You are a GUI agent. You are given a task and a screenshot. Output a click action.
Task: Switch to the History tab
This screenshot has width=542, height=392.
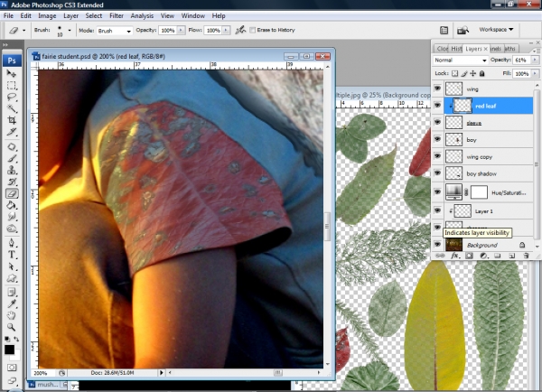(x=455, y=49)
